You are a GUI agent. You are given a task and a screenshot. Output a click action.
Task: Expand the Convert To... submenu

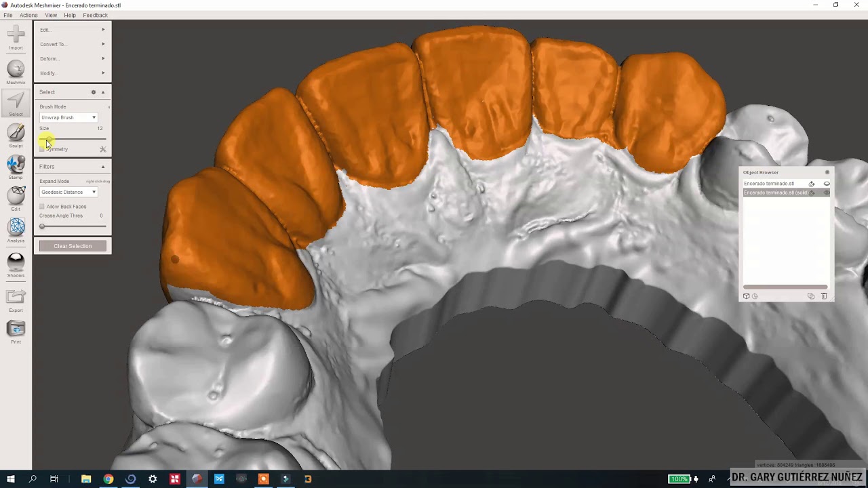coord(73,44)
